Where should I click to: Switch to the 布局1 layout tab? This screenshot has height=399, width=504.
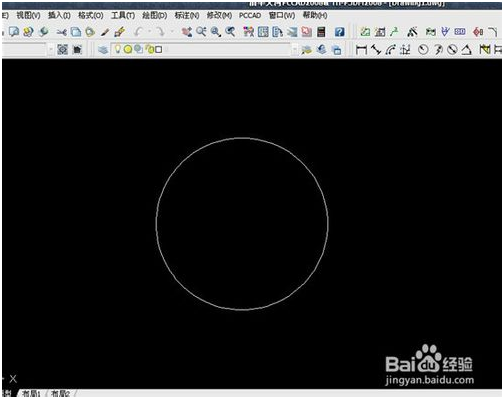point(31,394)
